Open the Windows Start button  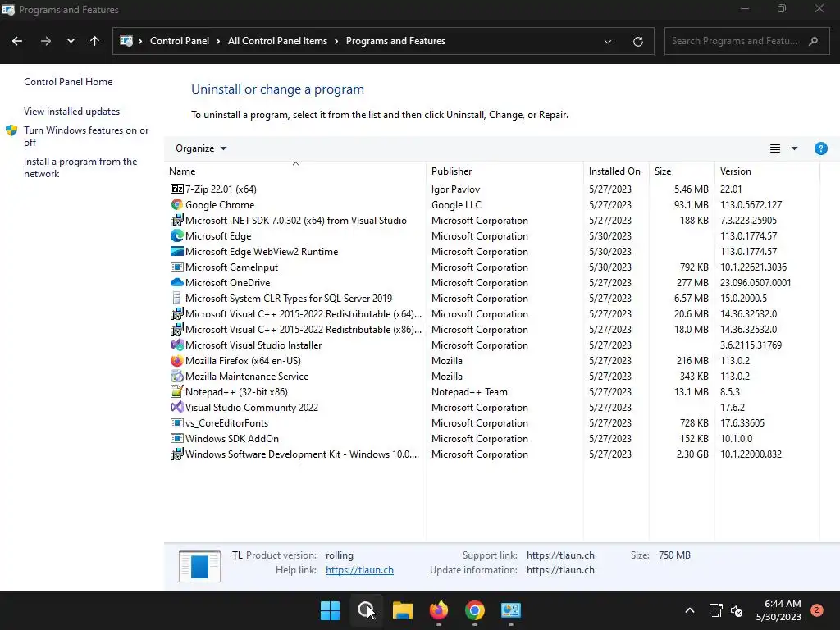pos(330,610)
